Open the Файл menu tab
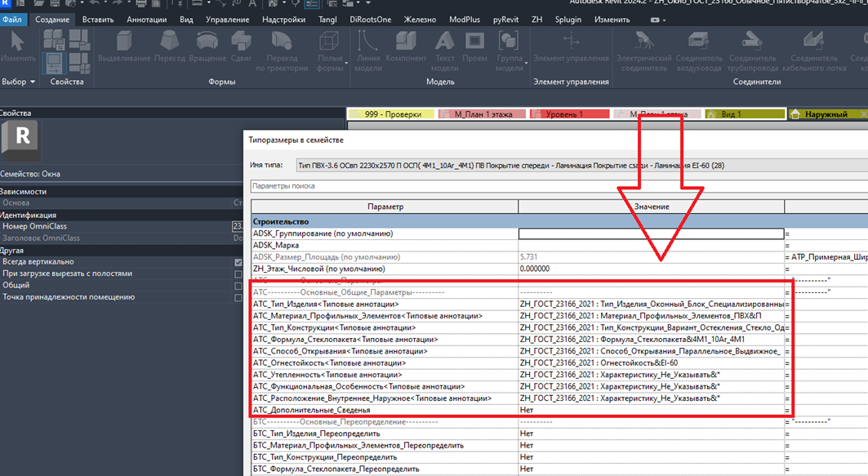The height and width of the screenshot is (476, 868). 12,20
